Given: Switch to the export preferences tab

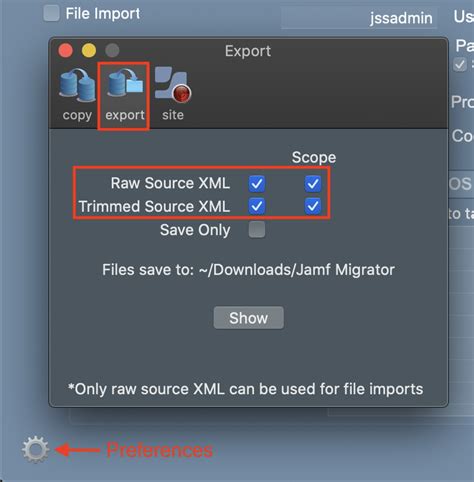Looking at the screenshot, I should (125, 95).
